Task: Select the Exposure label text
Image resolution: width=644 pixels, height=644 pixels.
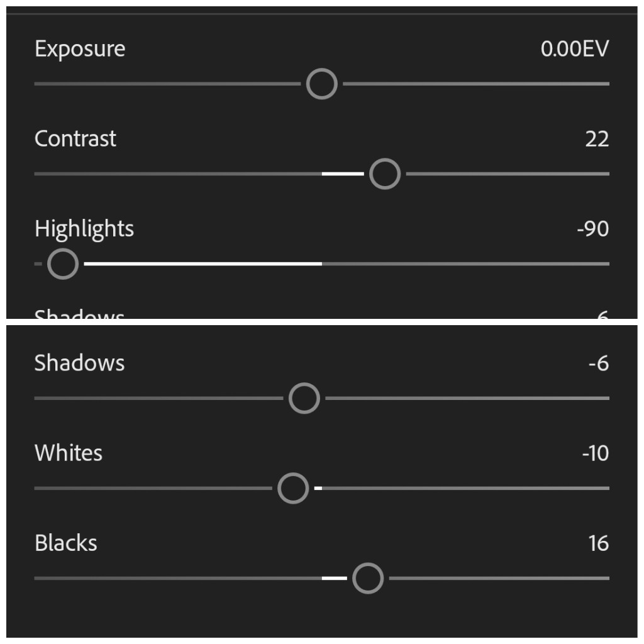Action: [x=80, y=50]
